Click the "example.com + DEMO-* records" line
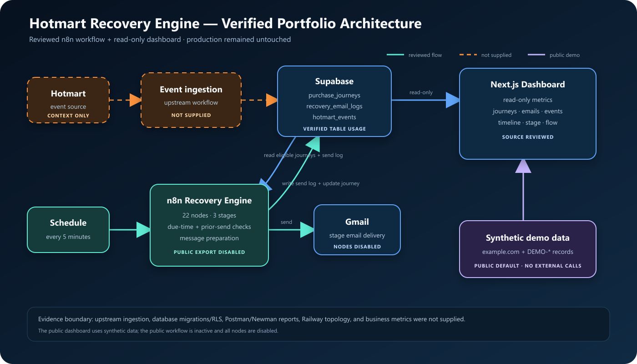637x364 pixels. click(x=528, y=252)
